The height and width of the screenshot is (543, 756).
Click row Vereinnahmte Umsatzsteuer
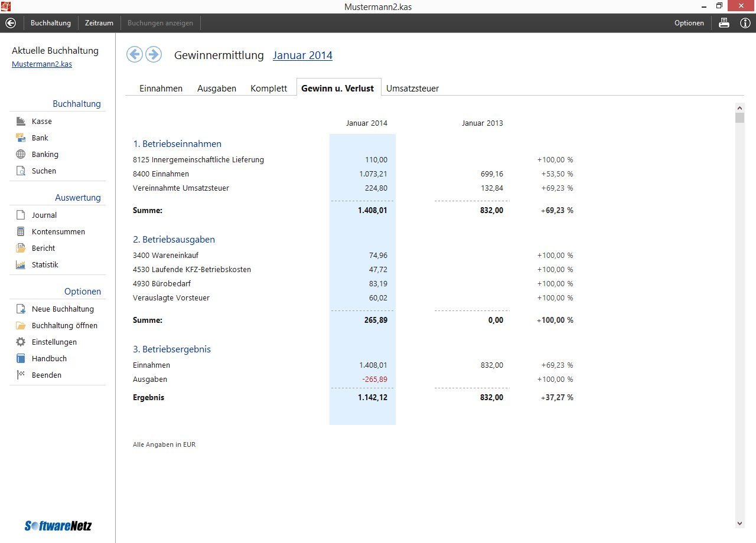[353, 188]
